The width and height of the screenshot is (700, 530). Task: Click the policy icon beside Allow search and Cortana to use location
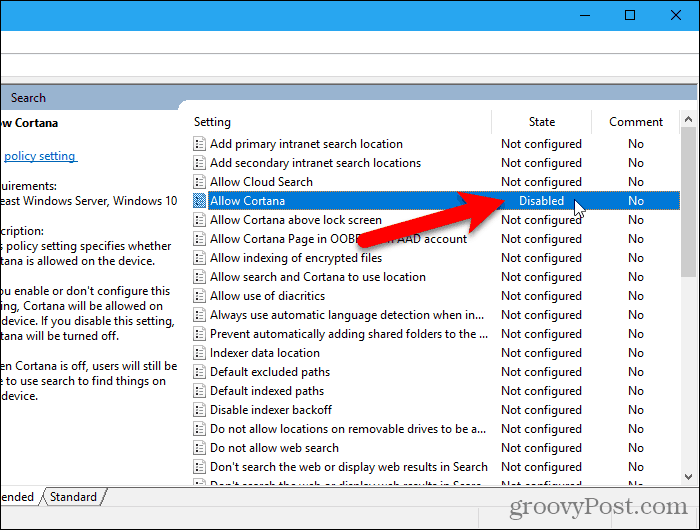tap(199, 277)
